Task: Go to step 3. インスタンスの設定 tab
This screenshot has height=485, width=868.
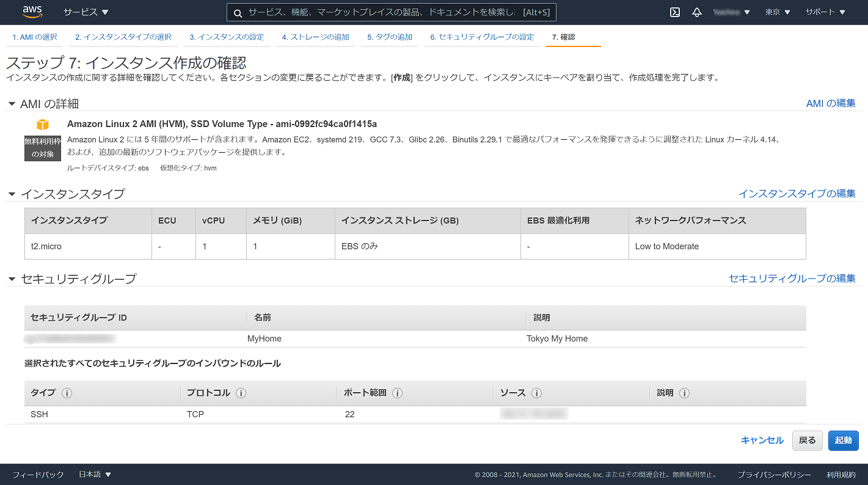Action: pos(227,37)
